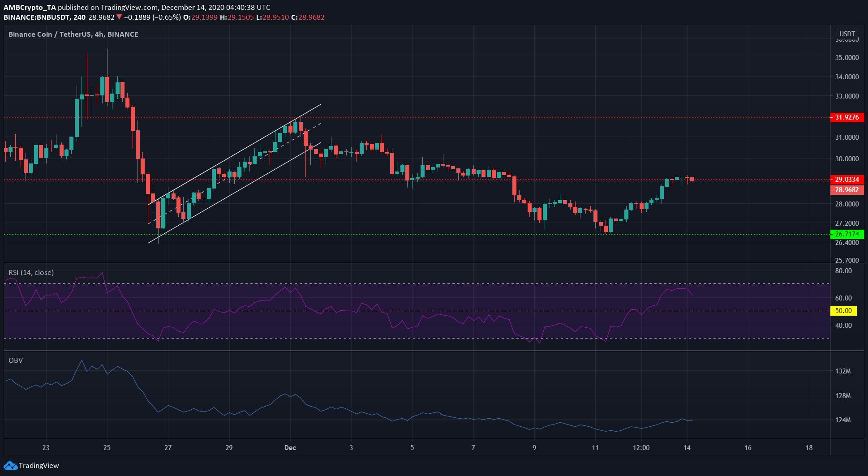This screenshot has width=868, height=476.
Task: Click the 80.00 RSI axis label
Action: pyautogui.click(x=844, y=271)
